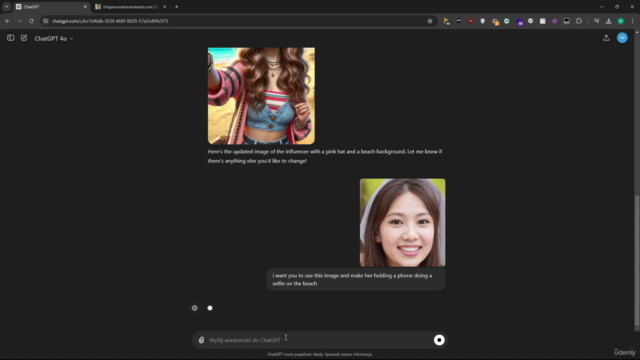Open the green browser profile avatar
Image resolution: width=640 pixels, height=360 pixels.
tap(620, 21)
